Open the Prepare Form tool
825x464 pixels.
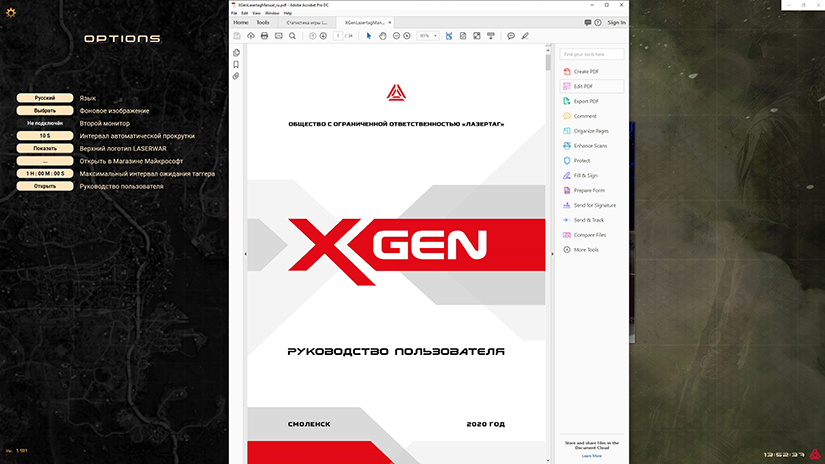pos(589,190)
